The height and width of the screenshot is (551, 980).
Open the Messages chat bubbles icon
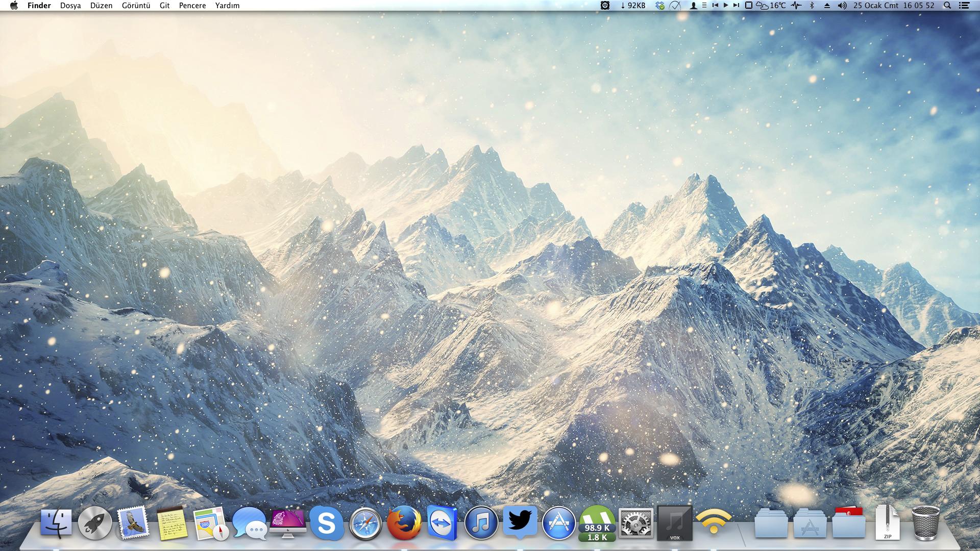pyautogui.click(x=249, y=523)
